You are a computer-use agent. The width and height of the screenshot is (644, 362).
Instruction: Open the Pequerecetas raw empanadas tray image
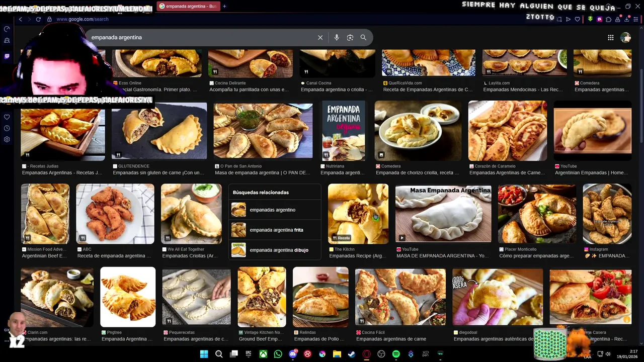pyautogui.click(x=196, y=297)
